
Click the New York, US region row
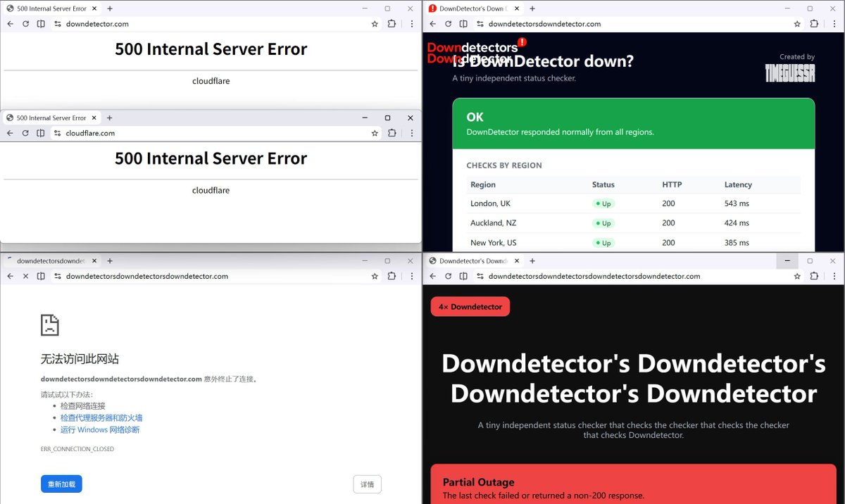[x=634, y=242]
